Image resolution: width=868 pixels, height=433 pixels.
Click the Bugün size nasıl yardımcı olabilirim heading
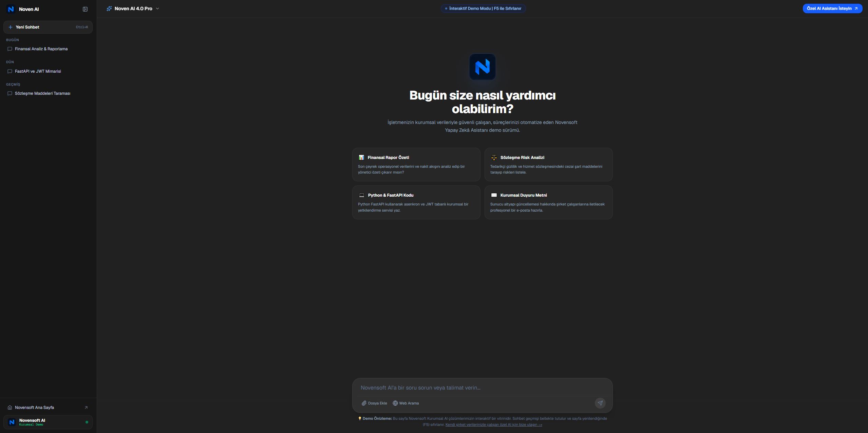[482, 102]
